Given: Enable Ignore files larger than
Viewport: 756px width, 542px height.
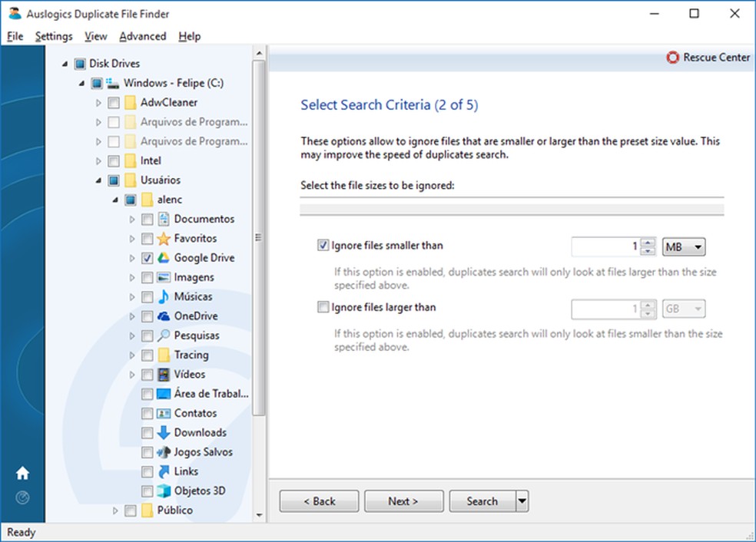Looking at the screenshot, I should coord(323,307).
